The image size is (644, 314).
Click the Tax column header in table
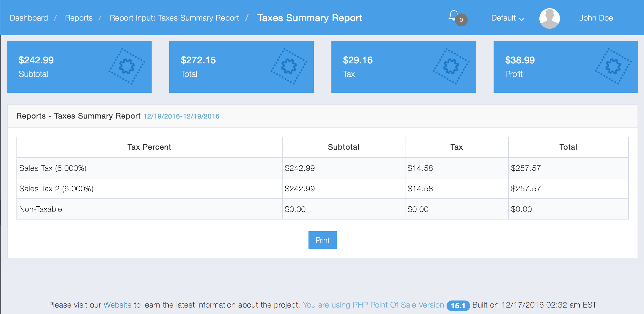click(457, 147)
